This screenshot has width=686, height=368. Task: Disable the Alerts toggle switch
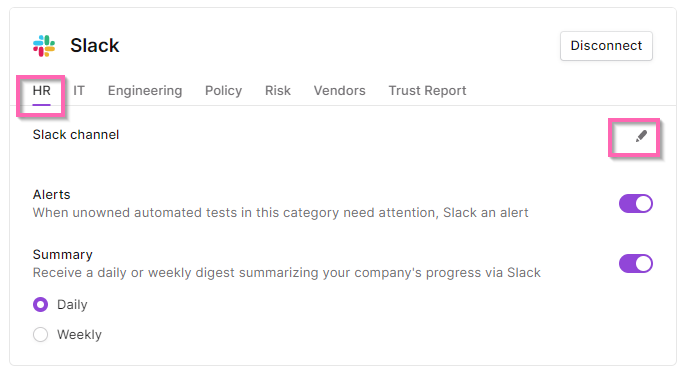636,203
